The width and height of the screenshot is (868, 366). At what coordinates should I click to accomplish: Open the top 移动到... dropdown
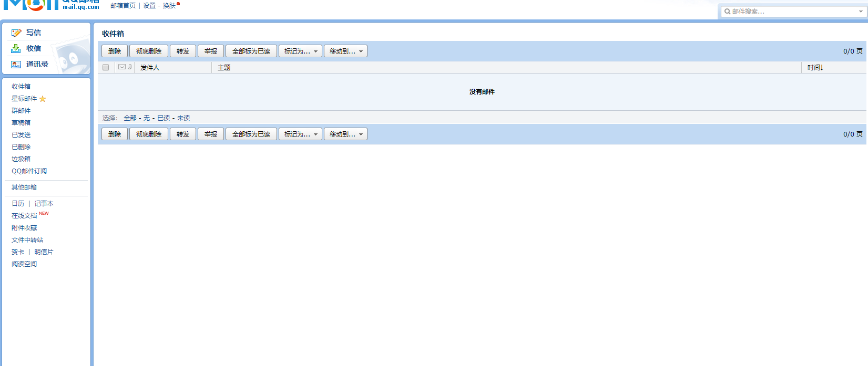tap(345, 51)
